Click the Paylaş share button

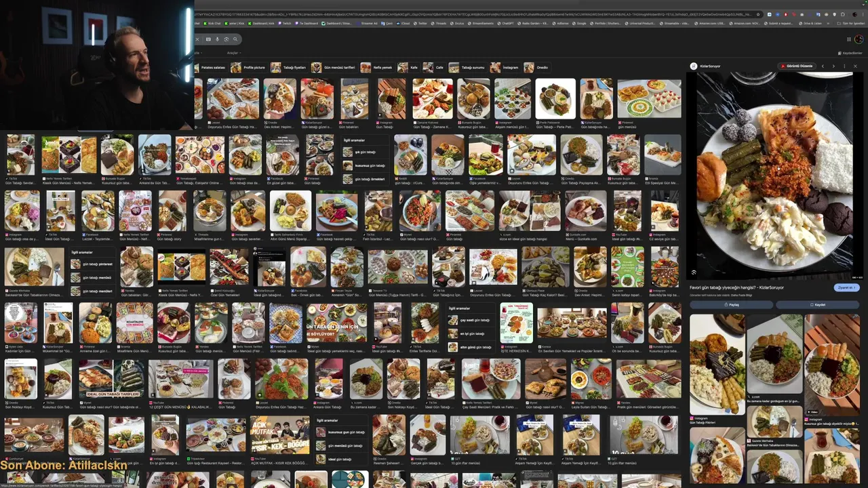coord(732,305)
